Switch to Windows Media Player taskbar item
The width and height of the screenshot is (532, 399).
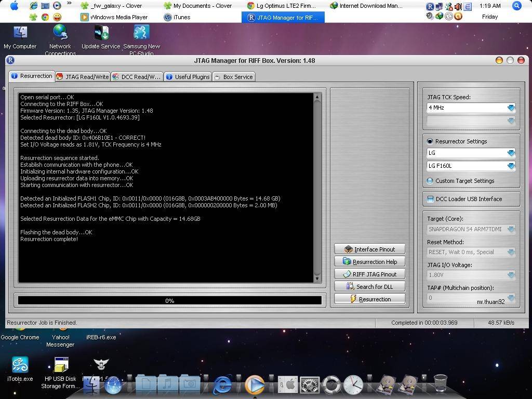coord(114,17)
